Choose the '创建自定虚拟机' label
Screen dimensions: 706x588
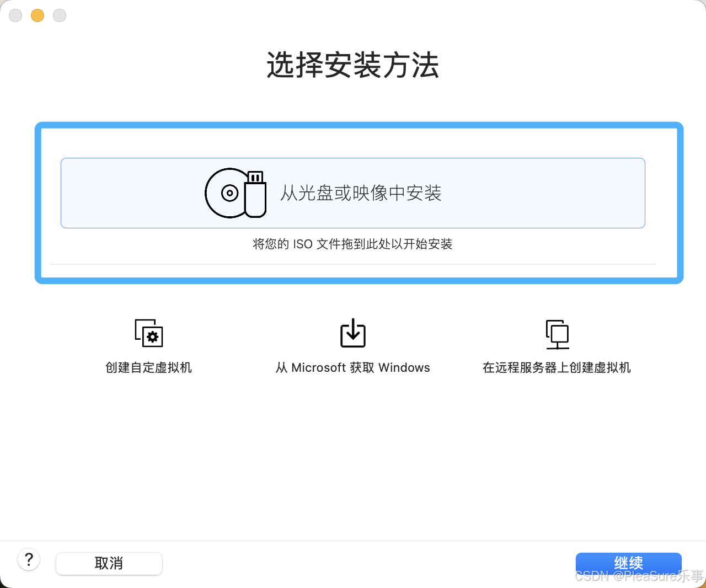tap(149, 367)
